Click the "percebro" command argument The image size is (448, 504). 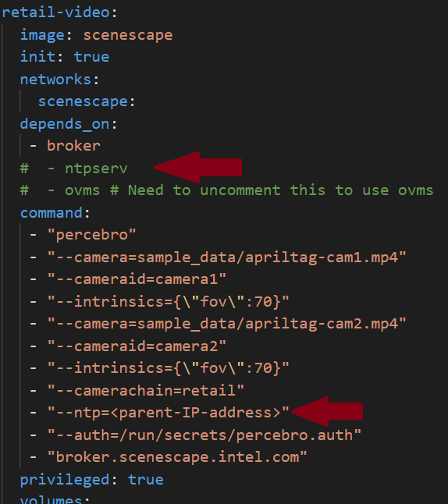(91, 235)
